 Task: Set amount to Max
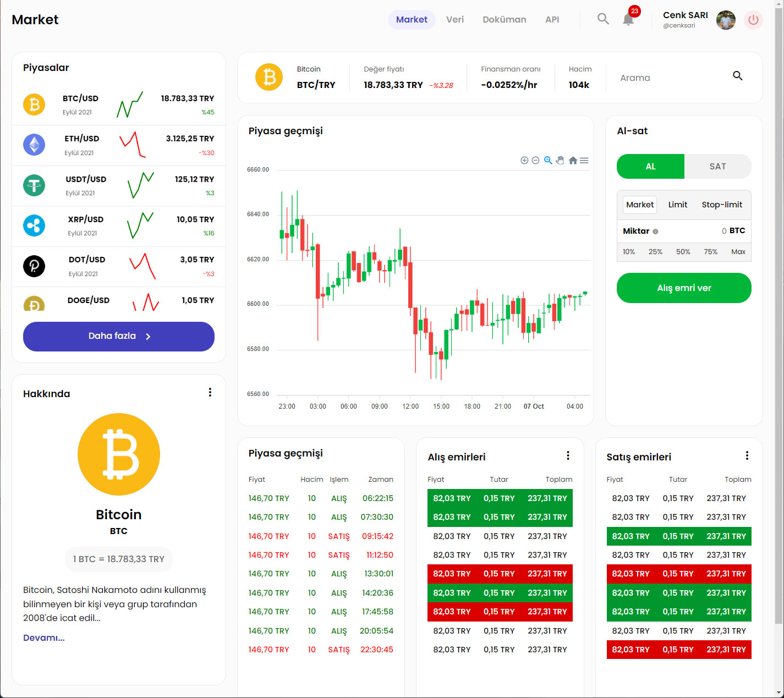(x=738, y=252)
